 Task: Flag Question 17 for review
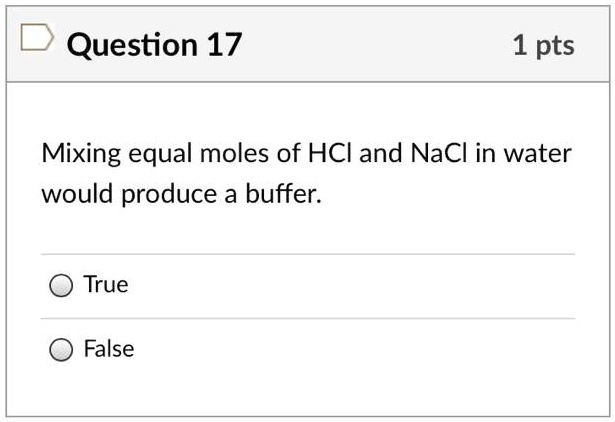[x=37, y=37]
